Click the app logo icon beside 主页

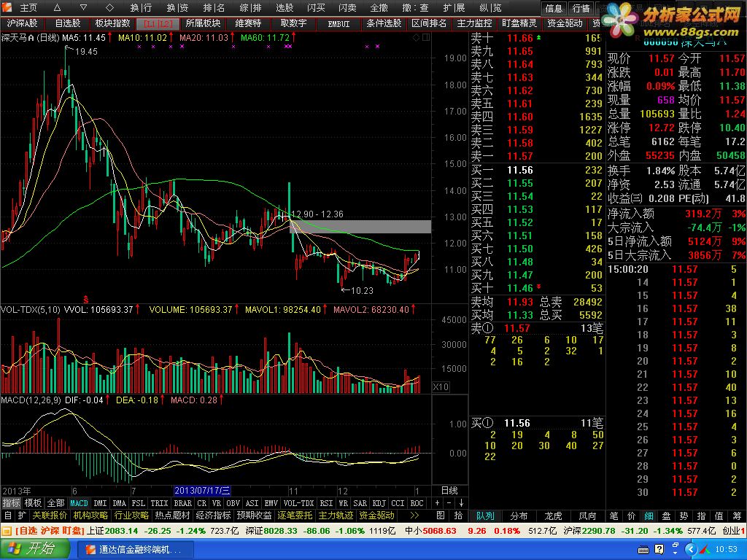point(7,7)
